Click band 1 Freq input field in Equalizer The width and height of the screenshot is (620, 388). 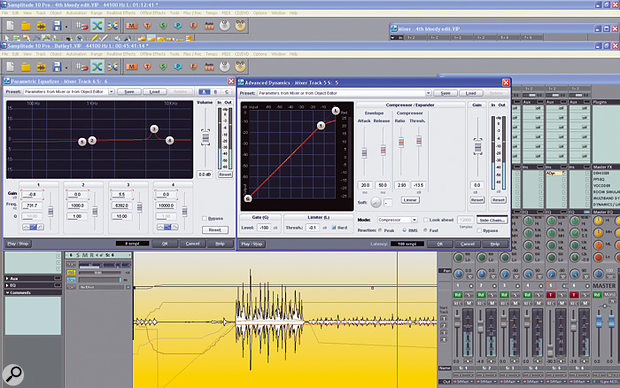[x=32, y=206]
